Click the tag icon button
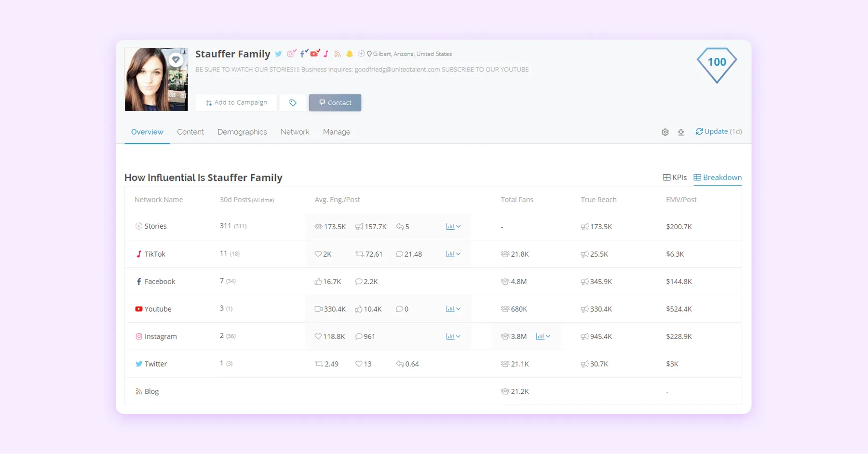 click(293, 103)
